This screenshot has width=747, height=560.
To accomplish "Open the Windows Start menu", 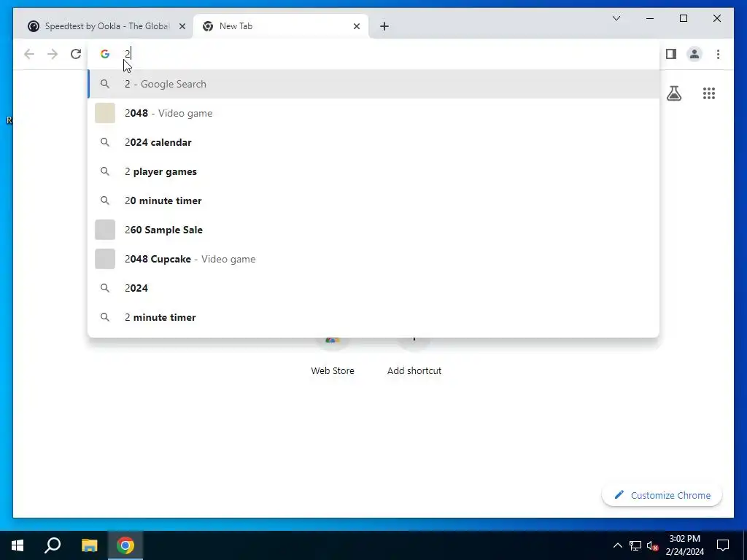I will [18, 545].
